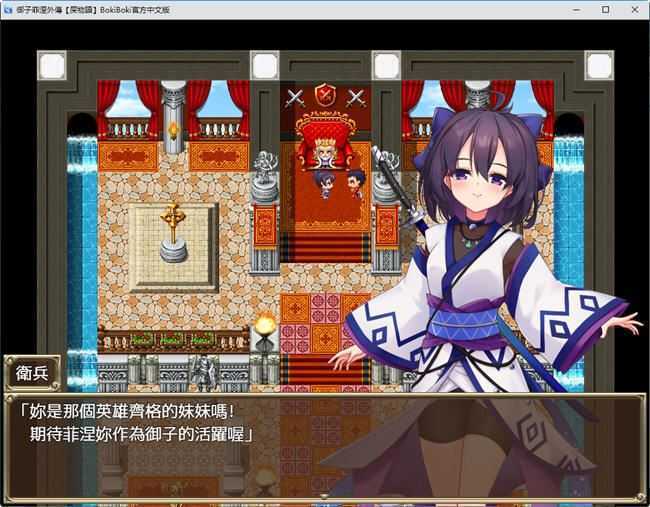Viewport: 650px width, 507px height.
Task: Click the armor statue on the lower wall
Action: point(206,372)
